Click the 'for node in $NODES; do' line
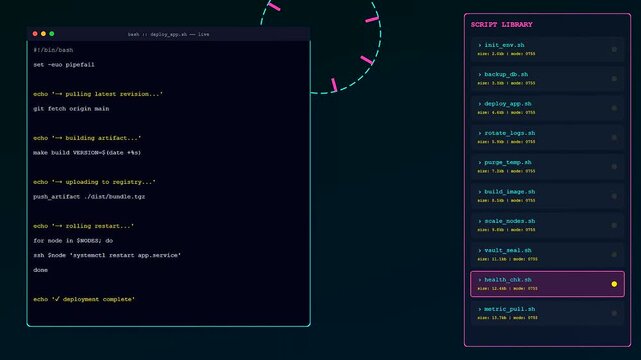The height and width of the screenshot is (360, 641). coord(73,241)
